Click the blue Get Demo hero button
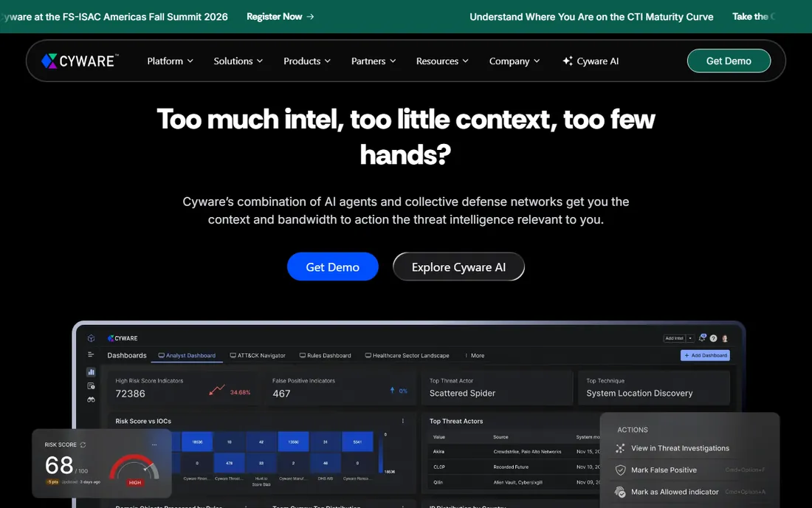The height and width of the screenshot is (508, 812). pos(332,267)
